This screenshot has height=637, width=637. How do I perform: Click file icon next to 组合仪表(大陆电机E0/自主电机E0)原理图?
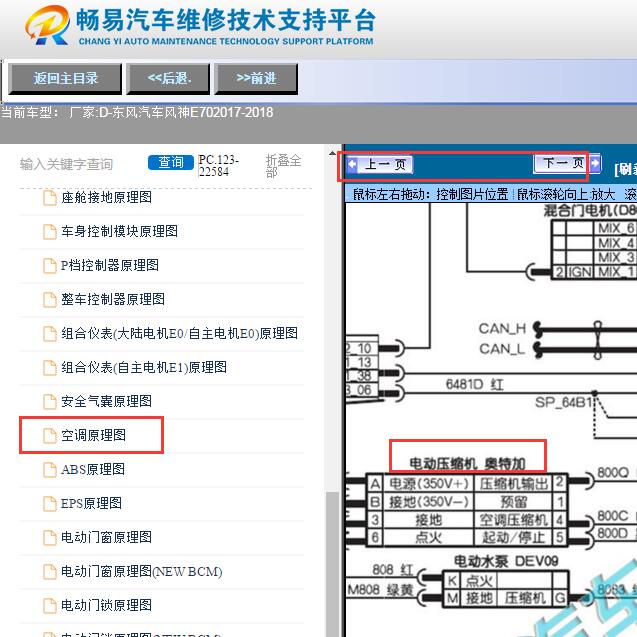[x=50, y=334]
